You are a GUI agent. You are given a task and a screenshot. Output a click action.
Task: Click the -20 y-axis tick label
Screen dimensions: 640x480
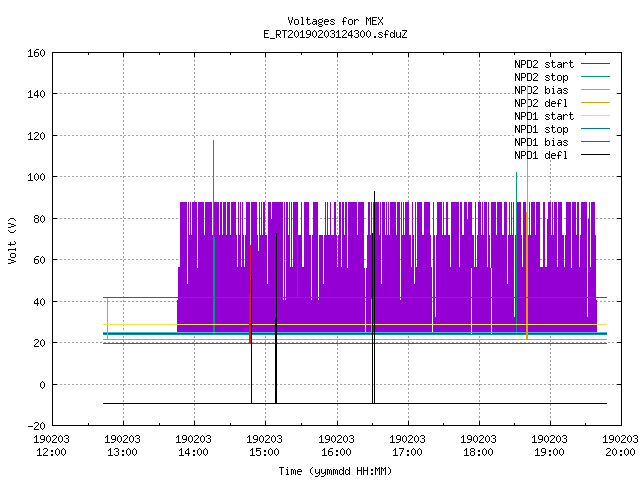point(36,426)
